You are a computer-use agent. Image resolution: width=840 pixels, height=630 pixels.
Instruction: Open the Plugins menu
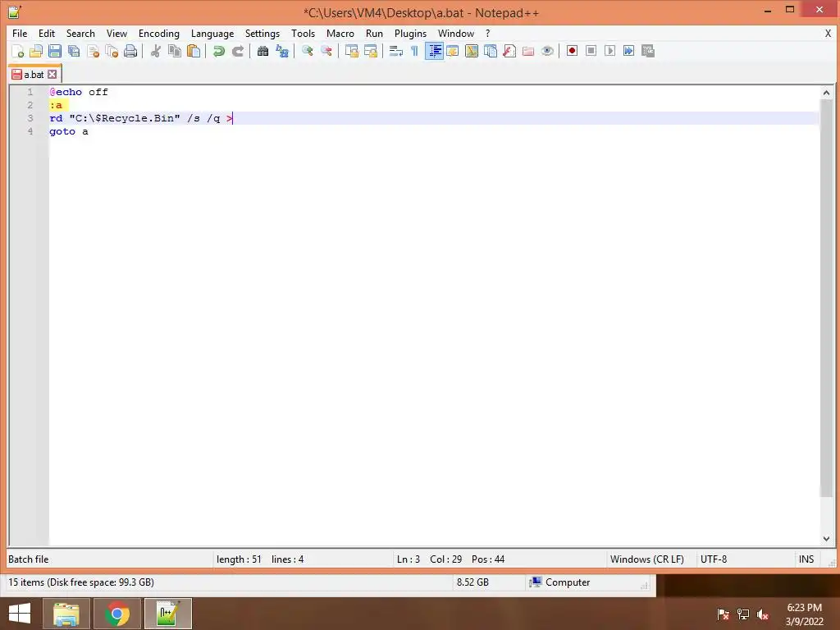click(x=410, y=33)
